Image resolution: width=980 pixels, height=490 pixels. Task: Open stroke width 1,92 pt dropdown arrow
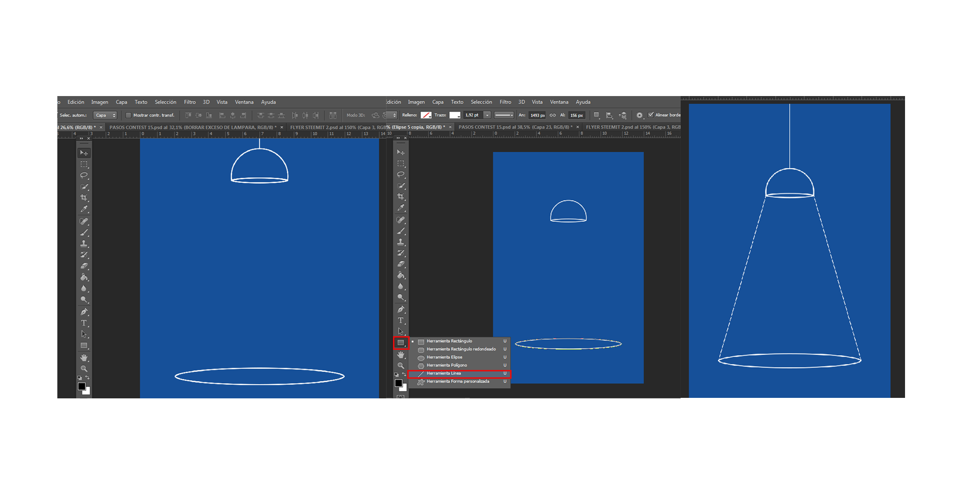click(x=487, y=115)
